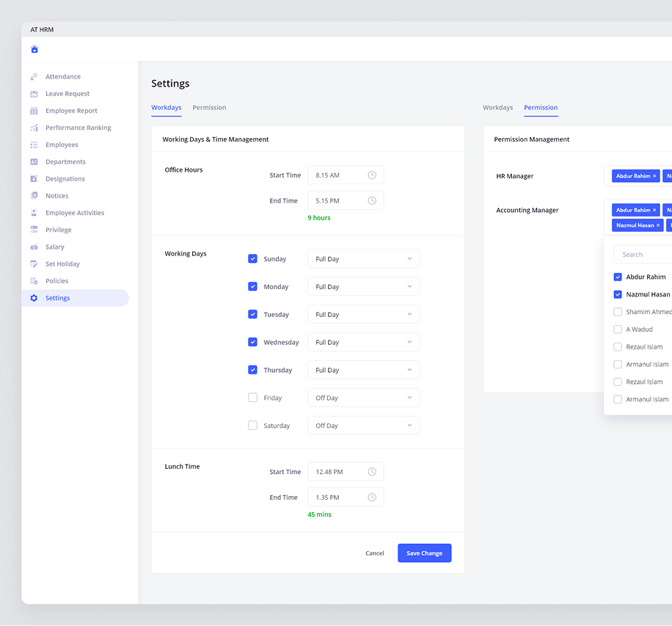Click the Employee Report icon
672x626 pixels.
34,111
